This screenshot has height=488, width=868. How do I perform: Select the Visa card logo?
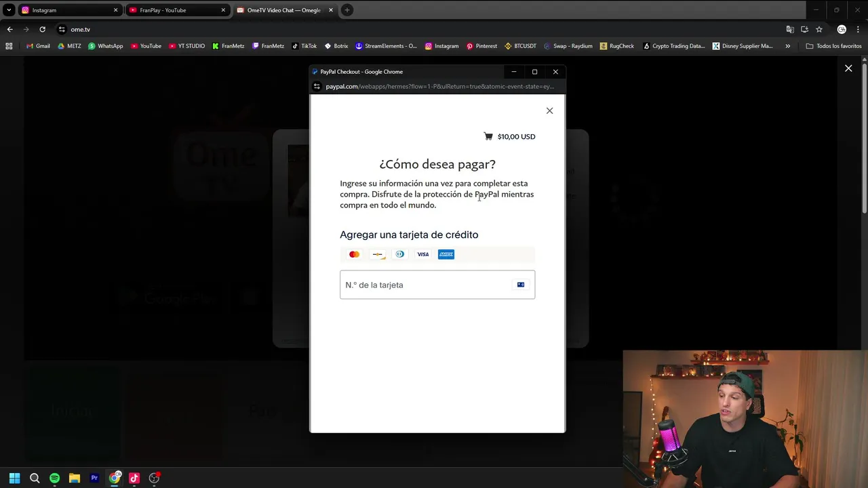(x=423, y=254)
